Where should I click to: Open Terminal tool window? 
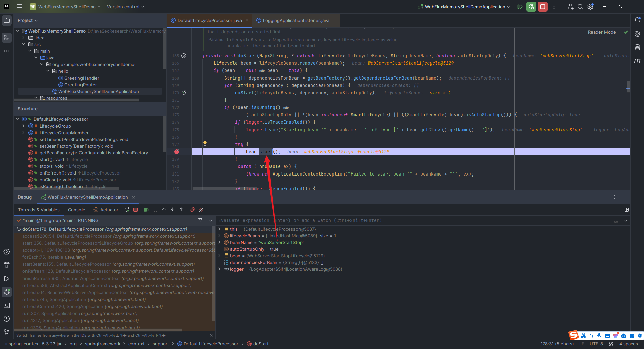7,305
